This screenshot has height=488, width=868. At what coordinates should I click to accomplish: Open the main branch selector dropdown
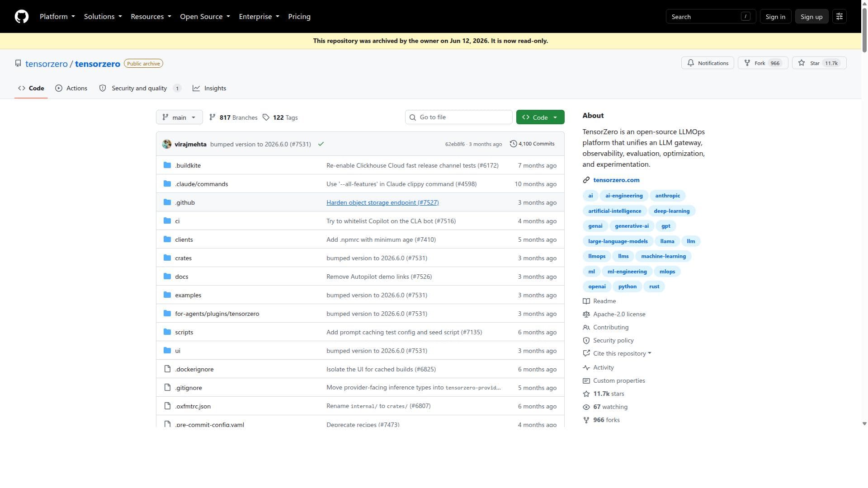[179, 117]
